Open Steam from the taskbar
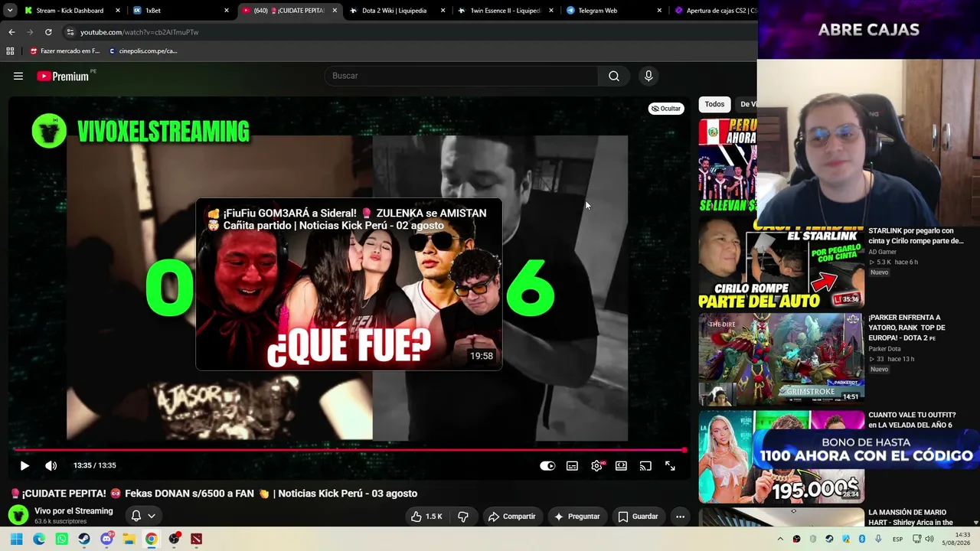This screenshot has height=551, width=980. tap(84, 539)
